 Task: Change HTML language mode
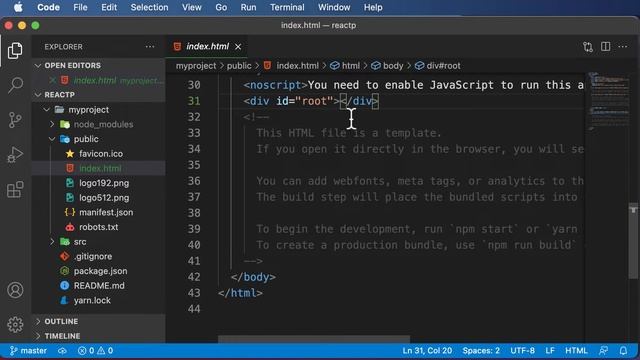(x=576, y=351)
